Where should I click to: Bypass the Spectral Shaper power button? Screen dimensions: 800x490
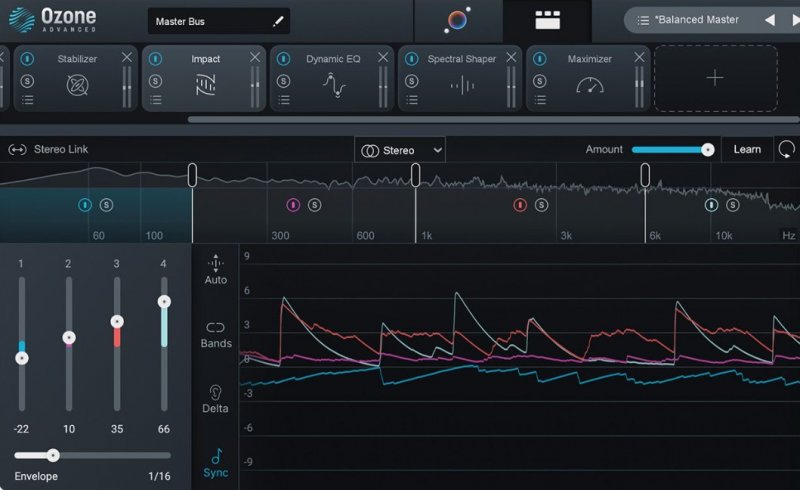point(412,59)
